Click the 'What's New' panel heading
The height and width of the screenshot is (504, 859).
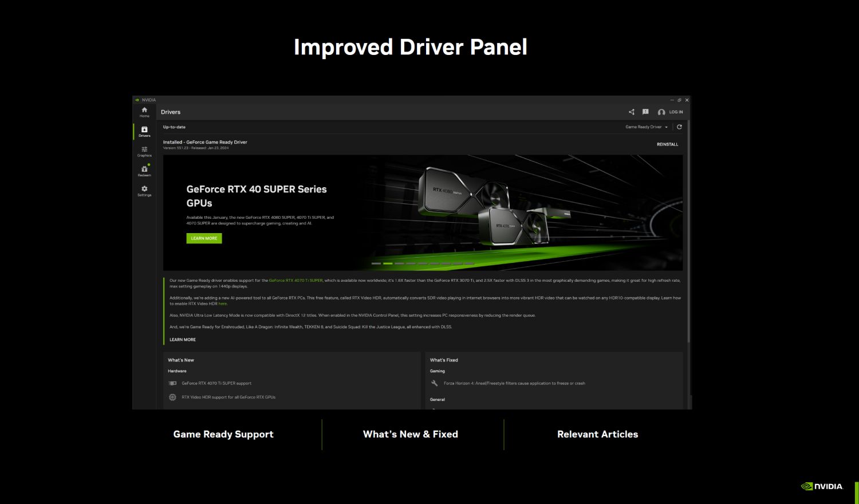click(181, 360)
